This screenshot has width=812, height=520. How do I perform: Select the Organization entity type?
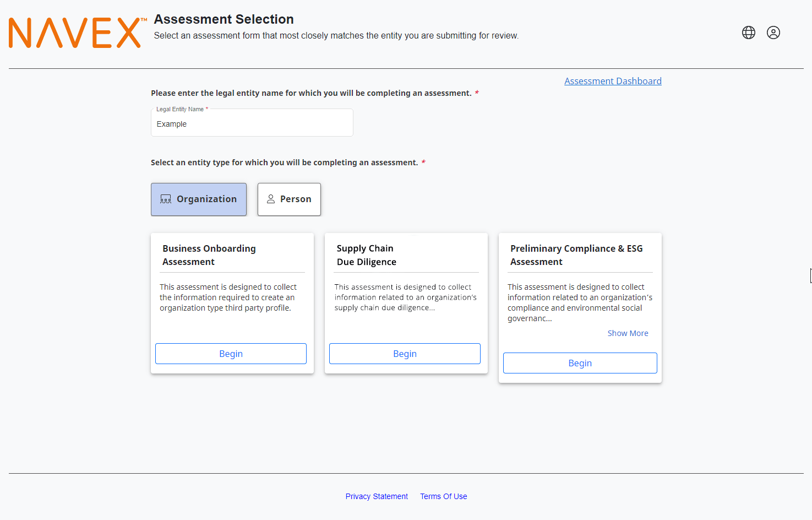pos(199,199)
